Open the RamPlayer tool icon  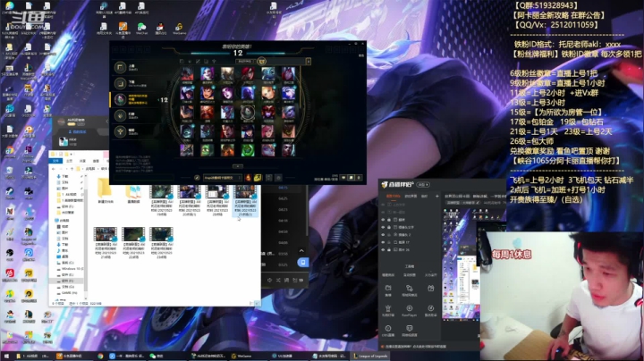coord(410,308)
